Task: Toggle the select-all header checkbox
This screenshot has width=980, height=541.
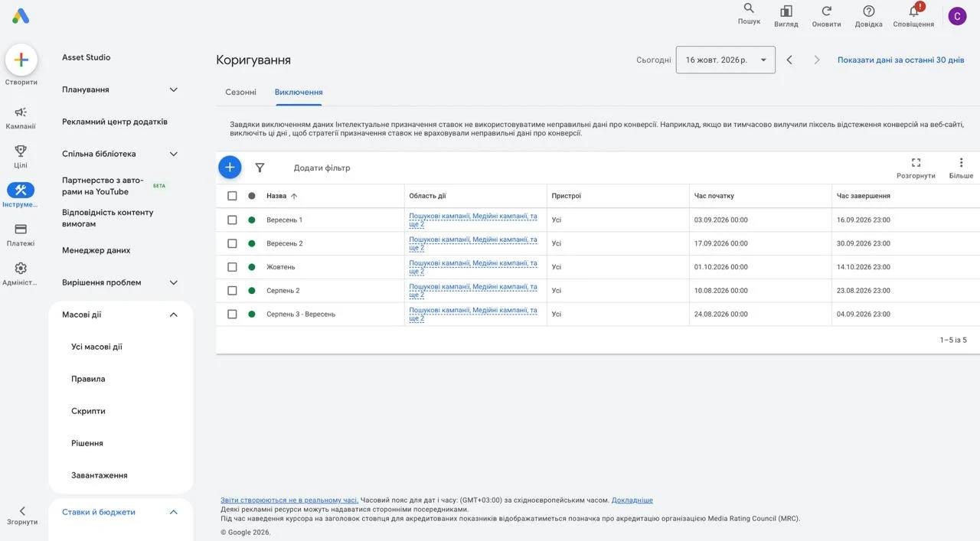Action: click(232, 196)
